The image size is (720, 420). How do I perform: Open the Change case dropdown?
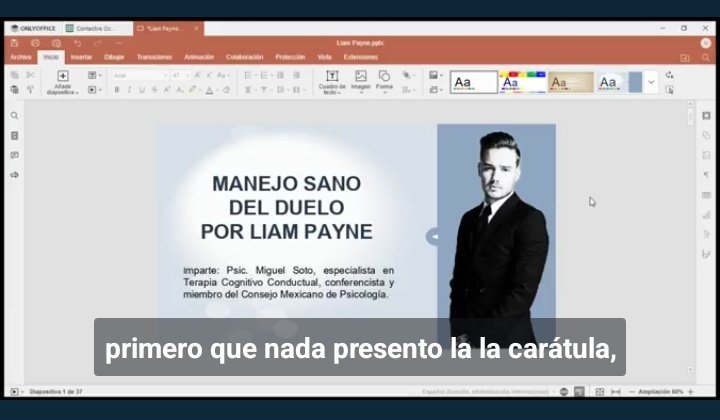[x=223, y=75]
